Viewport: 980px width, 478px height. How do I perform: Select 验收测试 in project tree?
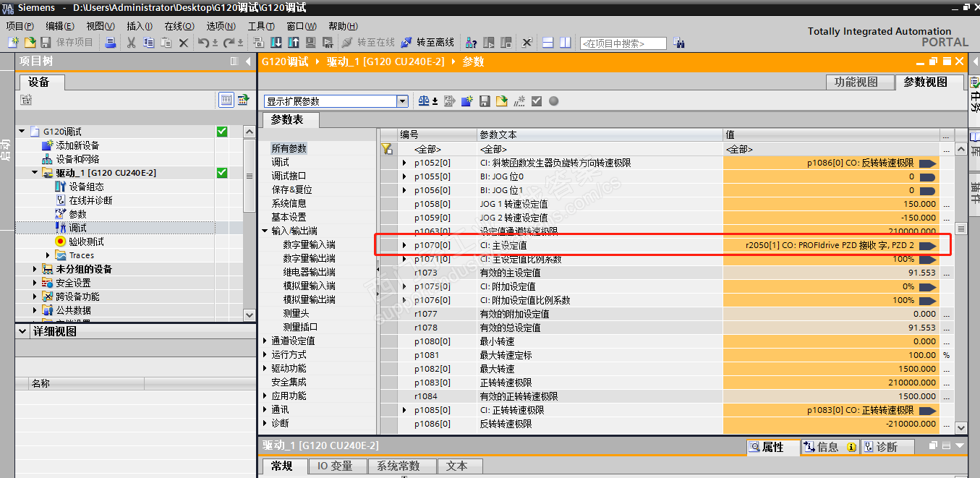(86, 242)
